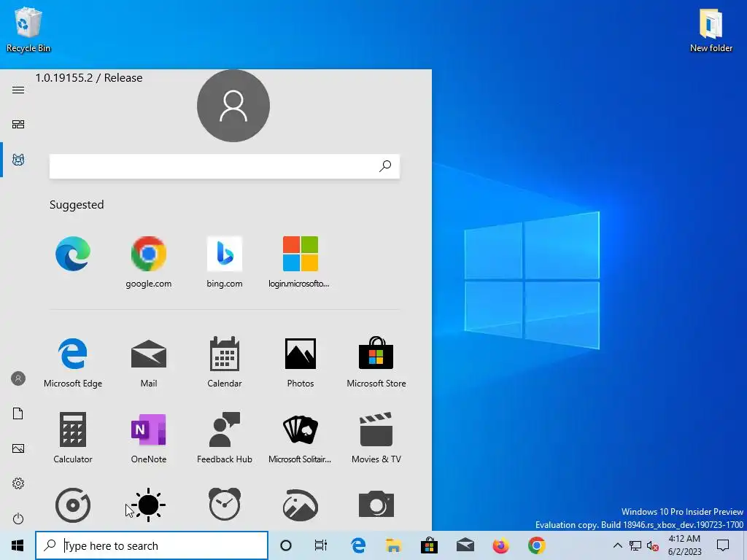The image size is (747, 560).
Task: Open the Weather sun icon app
Action: pyautogui.click(x=149, y=505)
